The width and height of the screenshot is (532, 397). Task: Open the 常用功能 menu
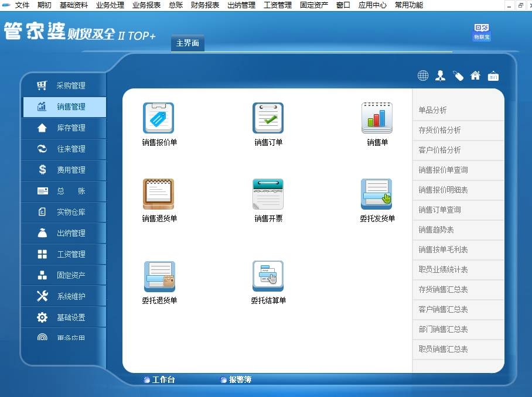(x=409, y=5)
